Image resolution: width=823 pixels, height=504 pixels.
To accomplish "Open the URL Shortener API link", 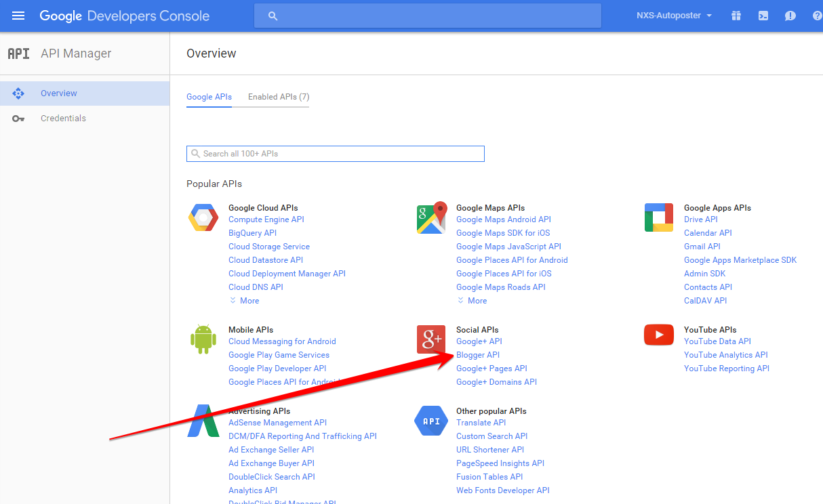I will point(490,450).
